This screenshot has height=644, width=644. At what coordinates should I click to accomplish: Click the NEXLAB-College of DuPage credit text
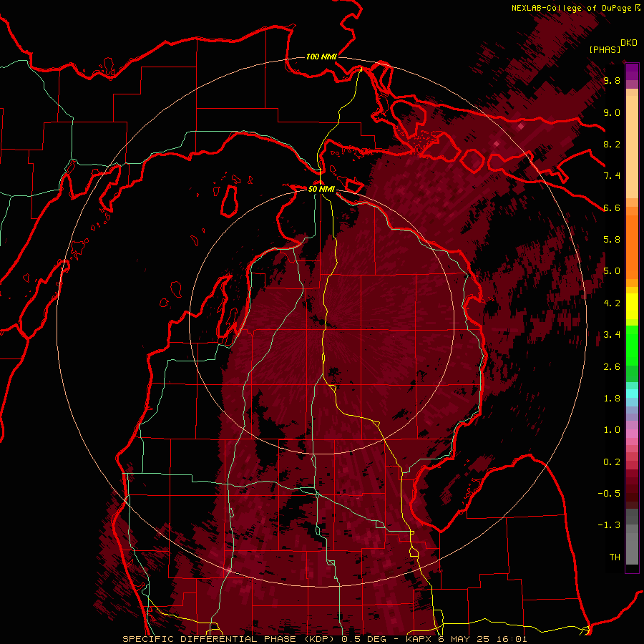[x=575, y=8]
